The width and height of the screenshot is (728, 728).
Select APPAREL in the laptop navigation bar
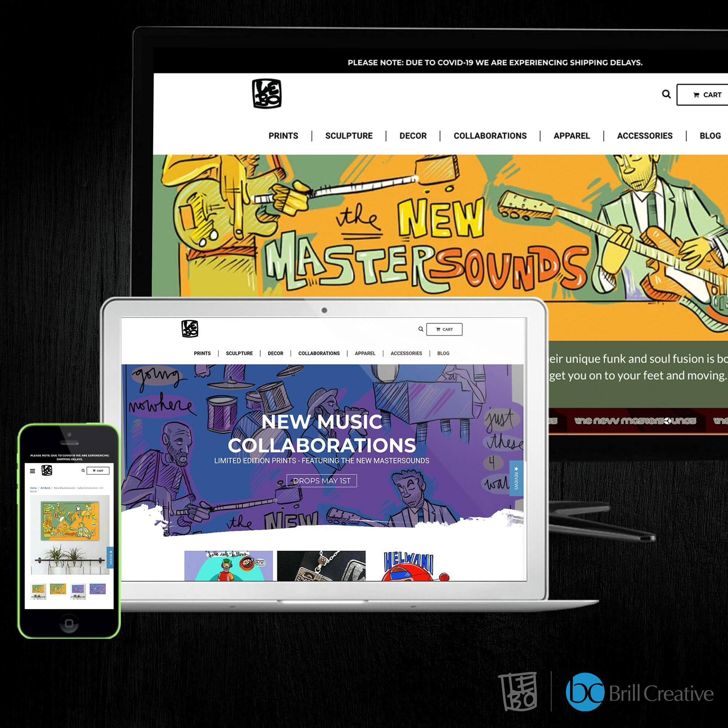[x=365, y=353]
